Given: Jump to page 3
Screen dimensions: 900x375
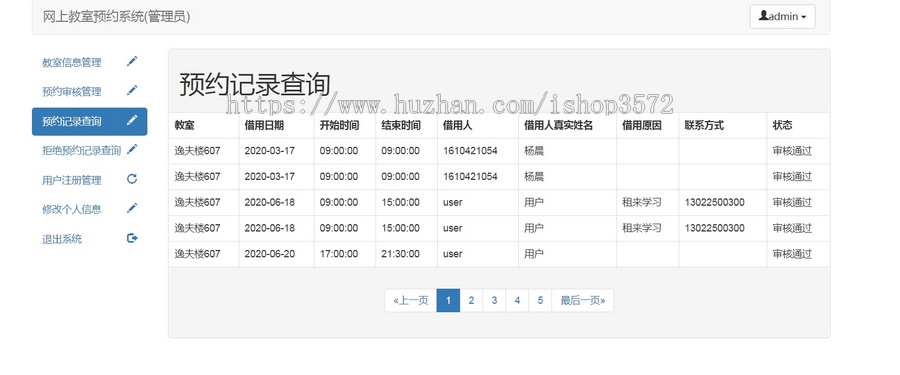Looking at the screenshot, I should (494, 300).
